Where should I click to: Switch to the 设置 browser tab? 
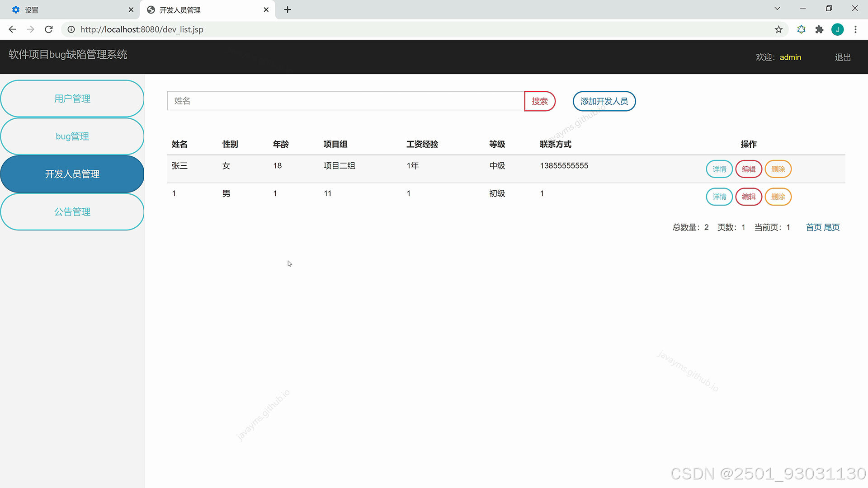pyautogui.click(x=70, y=9)
